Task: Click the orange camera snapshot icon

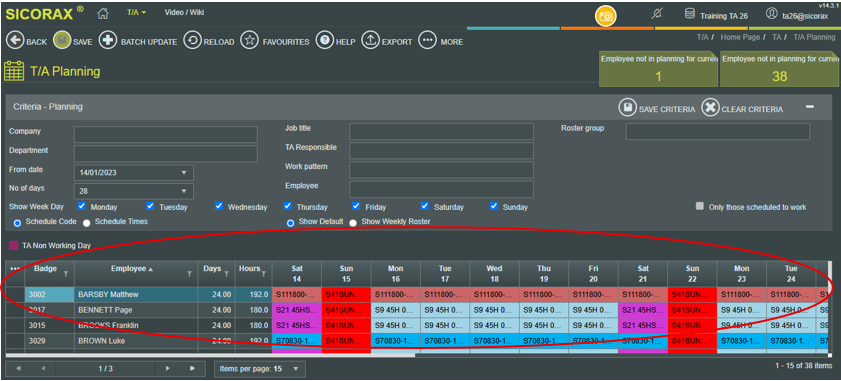Action: click(606, 16)
